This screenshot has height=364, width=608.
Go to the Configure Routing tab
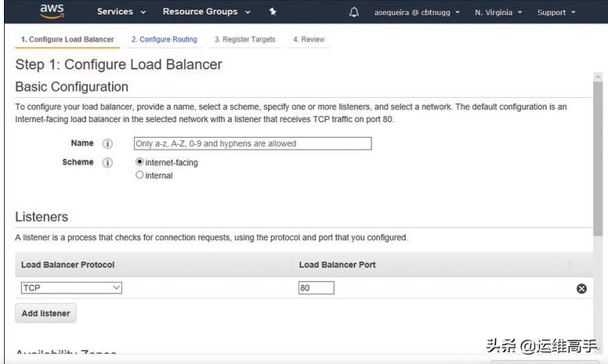pyautogui.click(x=165, y=39)
